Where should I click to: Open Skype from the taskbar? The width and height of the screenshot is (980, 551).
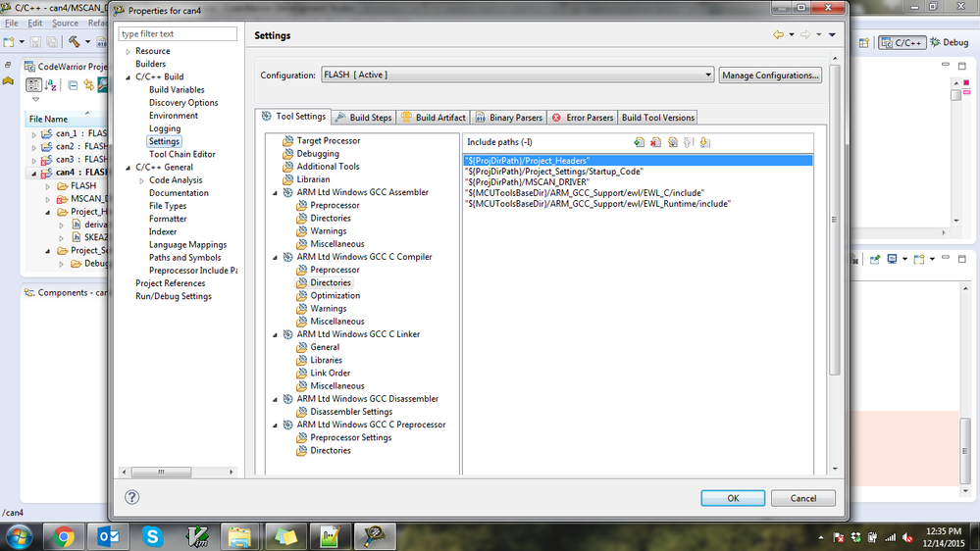tap(152, 536)
